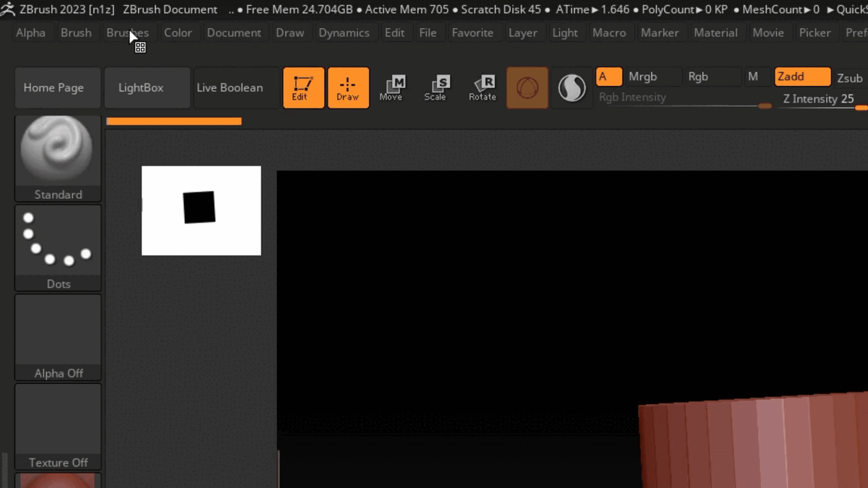Open the Brushes menu
This screenshot has width=868, height=488.
coord(127,33)
